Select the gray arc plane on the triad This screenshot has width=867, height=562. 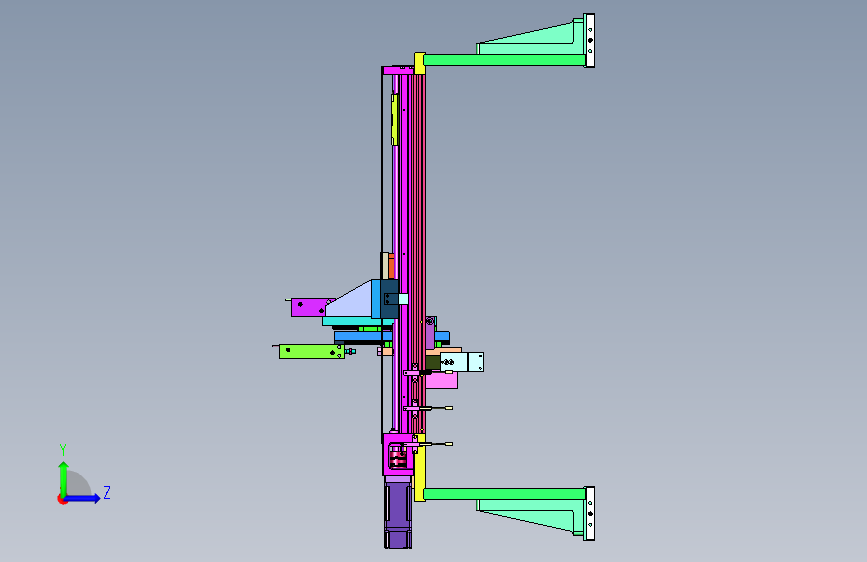(x=79, y=484)
